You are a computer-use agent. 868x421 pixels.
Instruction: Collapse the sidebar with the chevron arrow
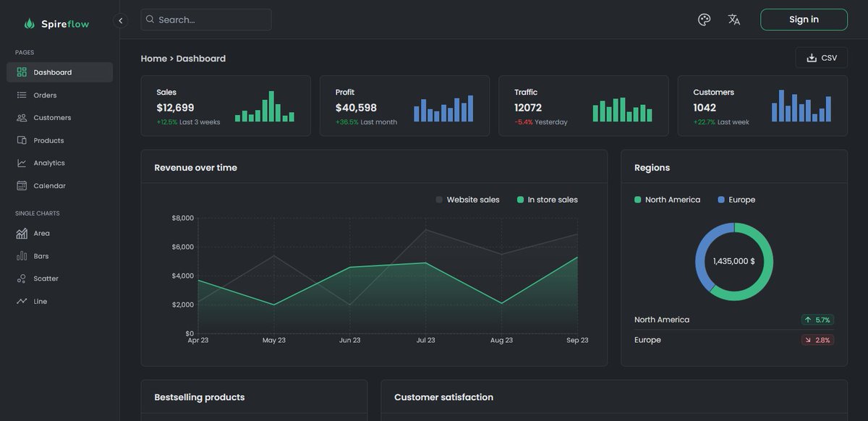point(120,20)
